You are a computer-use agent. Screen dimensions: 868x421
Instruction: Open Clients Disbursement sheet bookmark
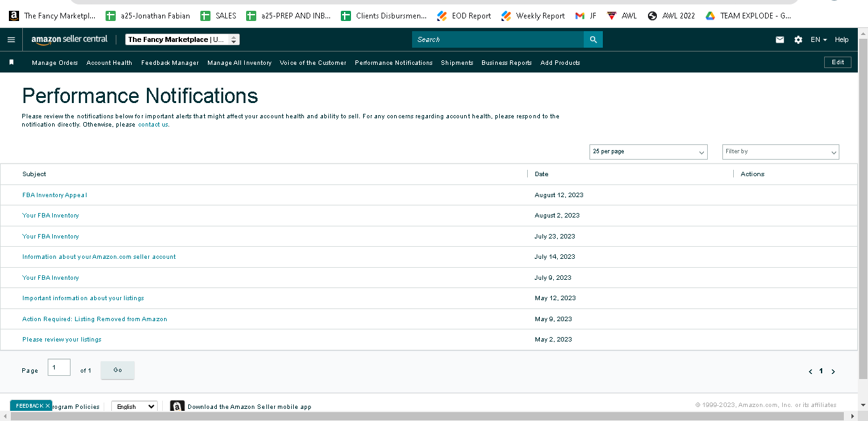click(384, 16)
